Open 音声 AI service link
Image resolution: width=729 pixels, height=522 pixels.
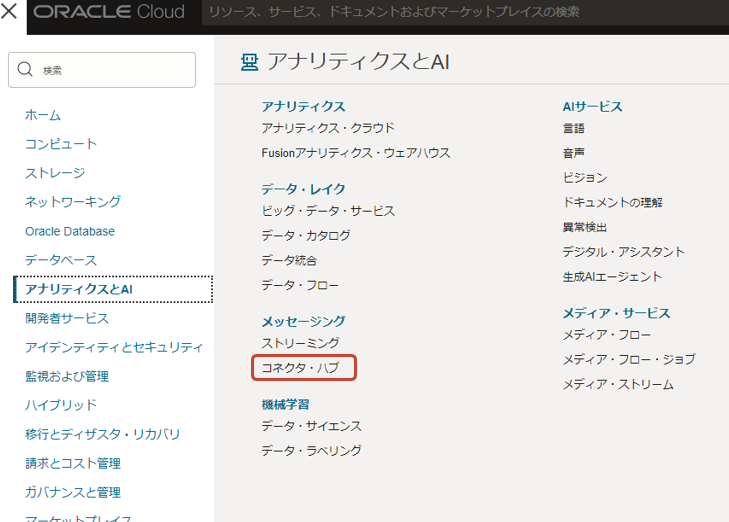(x=574, y=153)
